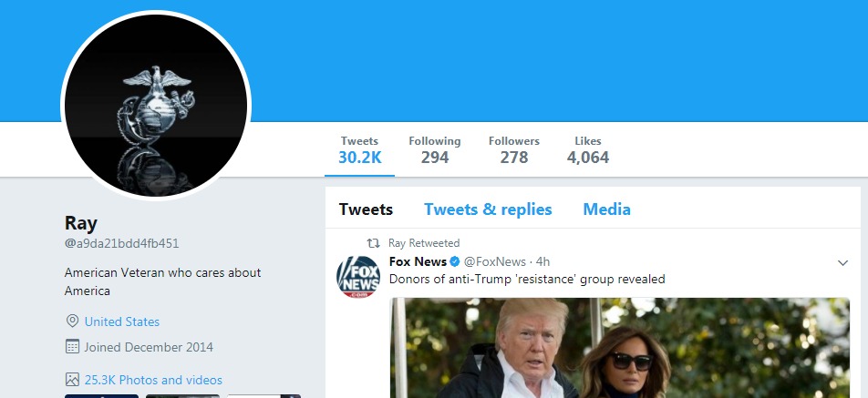Click the Marine Corps emblem profile picture
The image size is (868, 398).
tap(155, 105)
